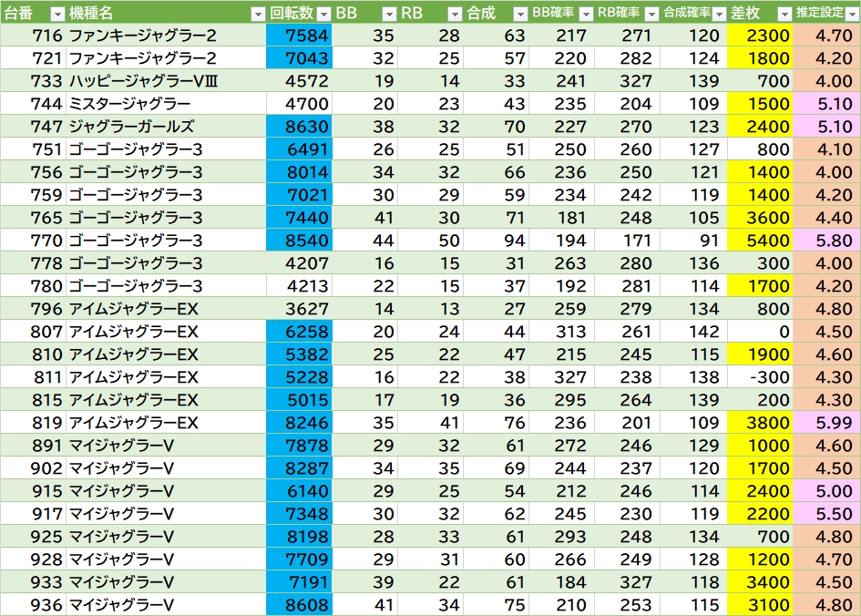Select the ファンキージャグラー2 cell in row 721

coord(167,57)
